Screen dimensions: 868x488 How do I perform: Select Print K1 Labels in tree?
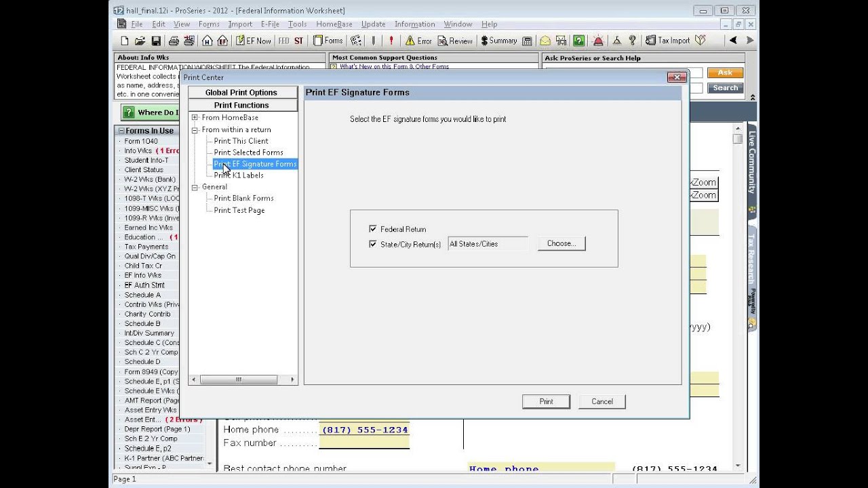[239, 175]
